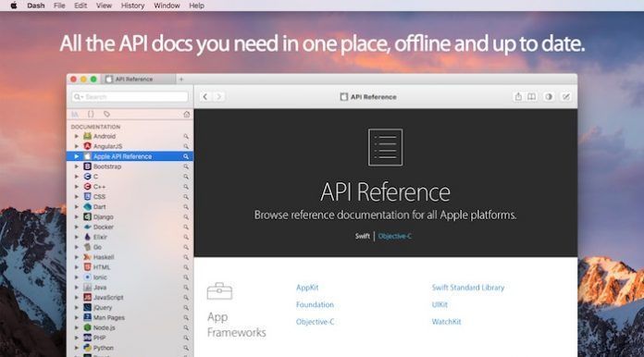The image size is (644, 357).
Task: Click the AngularJS docset icon
Action: click(x=88, y=146)
